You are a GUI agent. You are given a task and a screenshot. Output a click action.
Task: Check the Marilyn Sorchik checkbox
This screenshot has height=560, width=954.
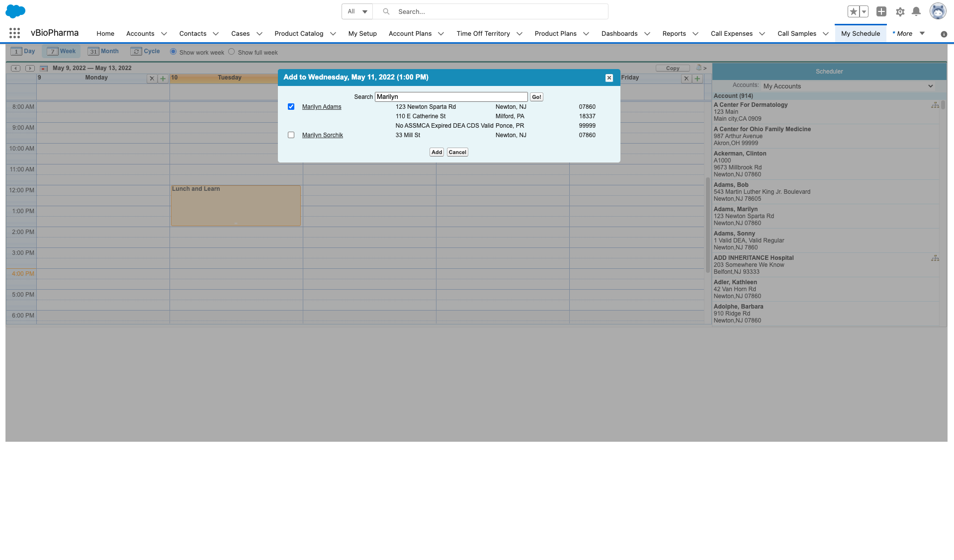(x=291, y=135)
